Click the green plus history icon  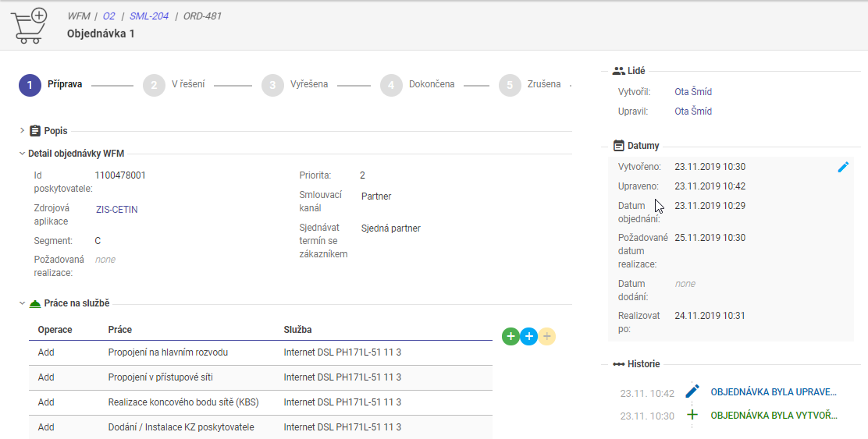(x=692, y=415)
